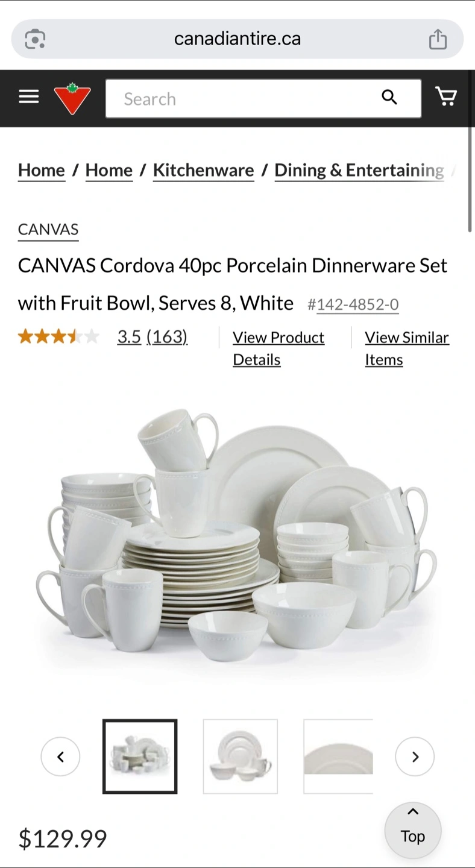This screenshot has height=868, width=475.
Task: Click View Product Details link
Action: coord(278,348)
